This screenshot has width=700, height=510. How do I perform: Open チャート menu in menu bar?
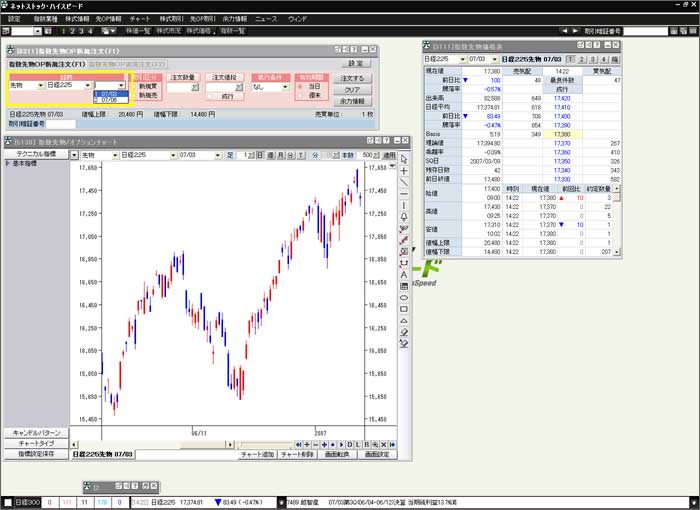(x=140, y=19)
